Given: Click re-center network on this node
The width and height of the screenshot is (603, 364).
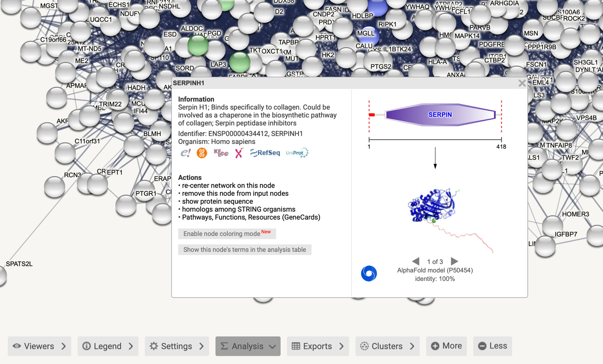Looking at the screenshot, I should [228, 186].
